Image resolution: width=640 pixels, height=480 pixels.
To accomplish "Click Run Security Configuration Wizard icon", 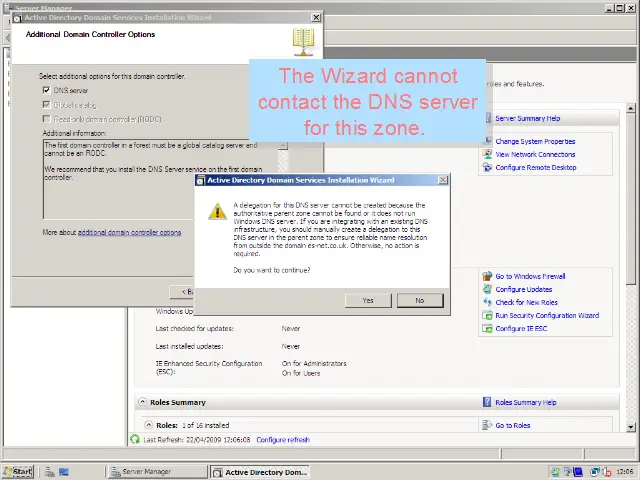I will pos(487,315).
